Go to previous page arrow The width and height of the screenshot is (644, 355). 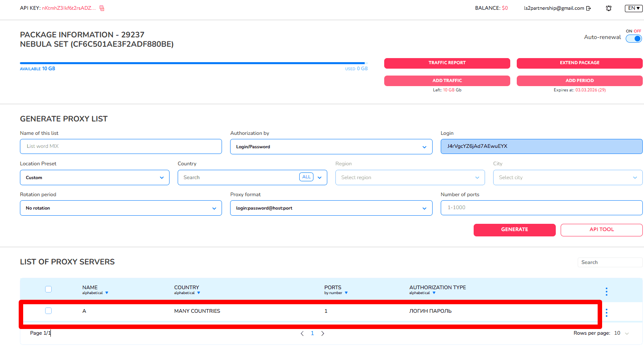click(x=302, y=333)
